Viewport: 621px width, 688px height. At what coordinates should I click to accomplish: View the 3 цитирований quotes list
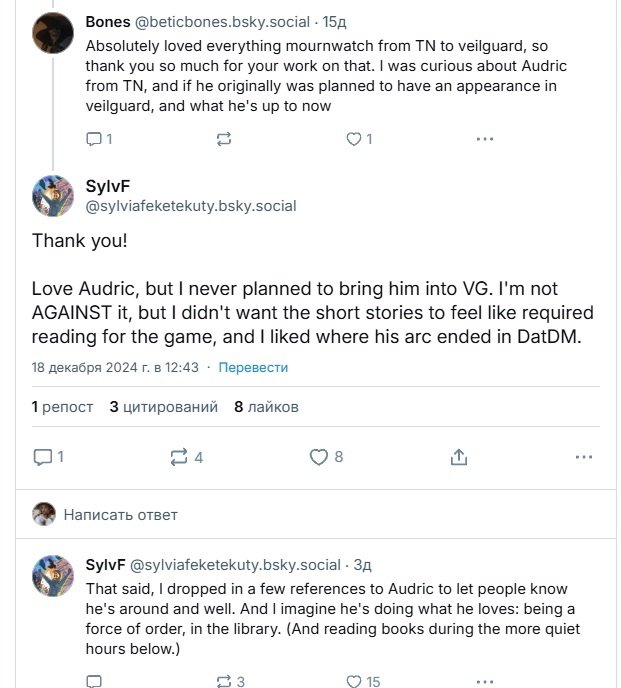tap(163, 407)
